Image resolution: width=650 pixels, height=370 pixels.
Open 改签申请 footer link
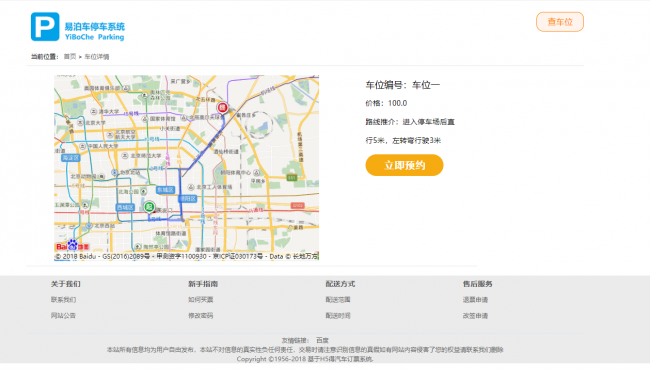coord(475,316)
